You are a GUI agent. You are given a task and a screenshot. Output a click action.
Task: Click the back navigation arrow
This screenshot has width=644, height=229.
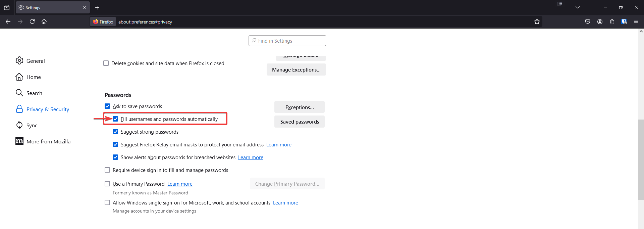coord(8,21)
